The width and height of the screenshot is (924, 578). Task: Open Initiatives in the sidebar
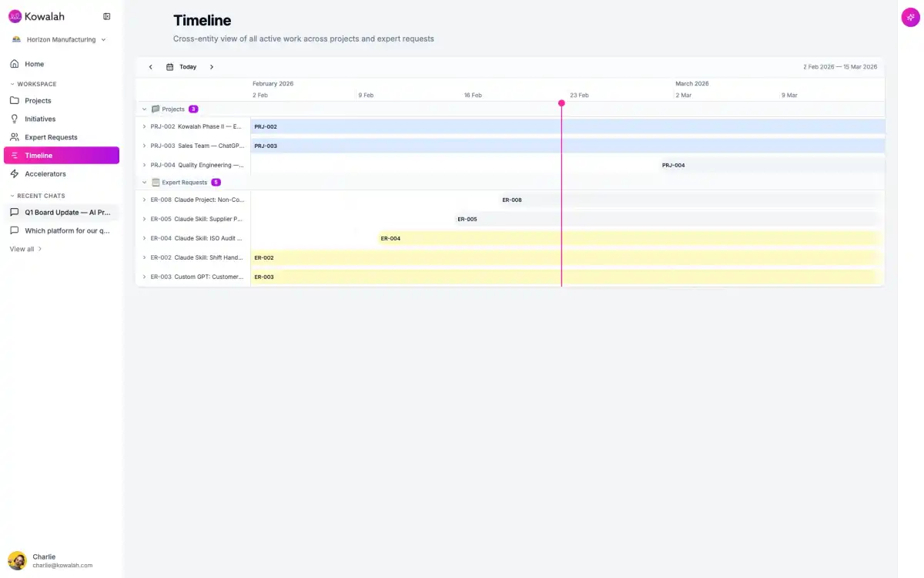(40, 119)
